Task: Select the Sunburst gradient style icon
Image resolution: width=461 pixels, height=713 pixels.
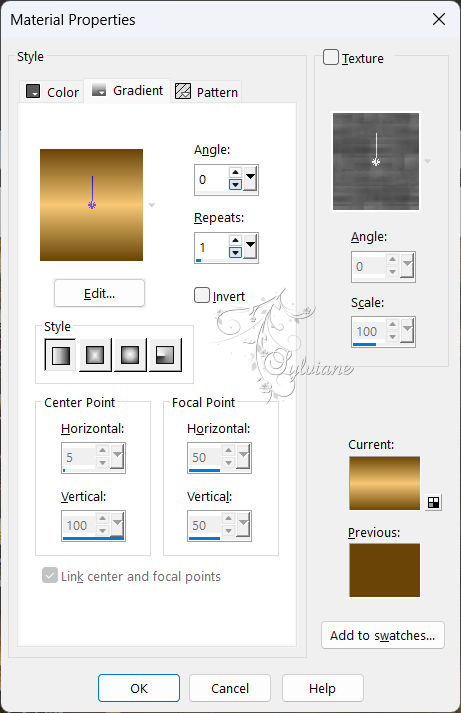Action: pyautogui.click(x=130, y=355)
